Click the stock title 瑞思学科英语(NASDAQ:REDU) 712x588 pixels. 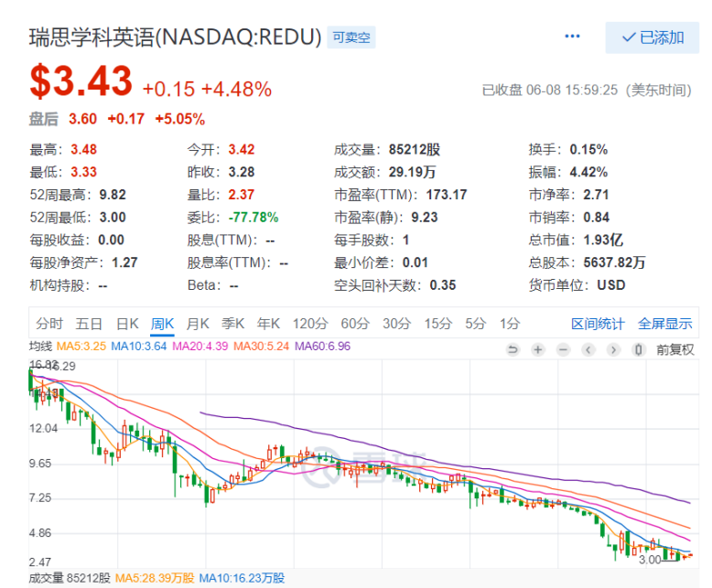coord(176,37)
